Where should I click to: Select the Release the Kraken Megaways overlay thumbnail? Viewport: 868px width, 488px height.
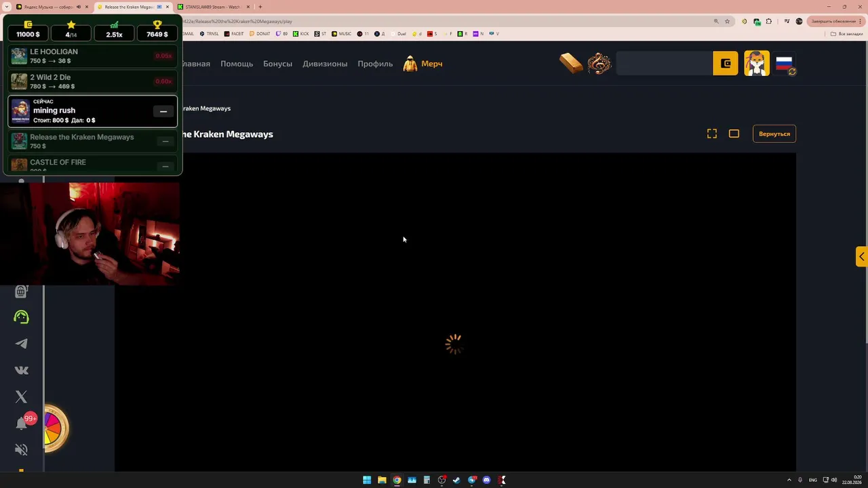pyautogui.click(x=19, y=141)
